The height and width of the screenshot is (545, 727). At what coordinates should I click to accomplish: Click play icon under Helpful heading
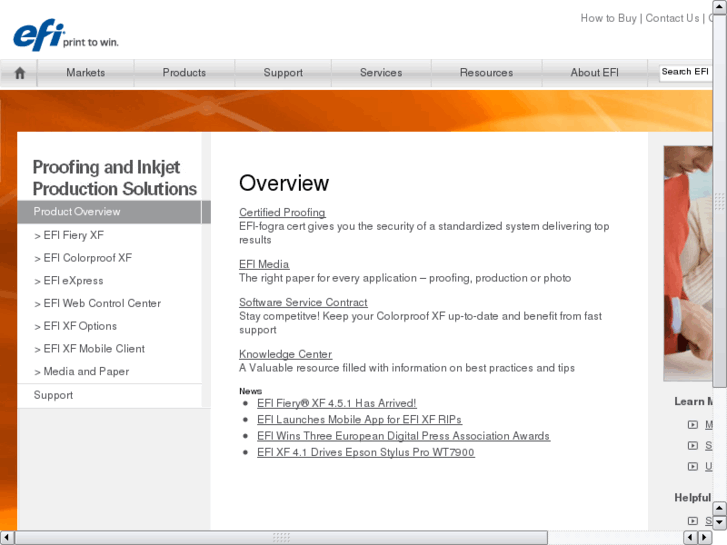pos(693,520)
